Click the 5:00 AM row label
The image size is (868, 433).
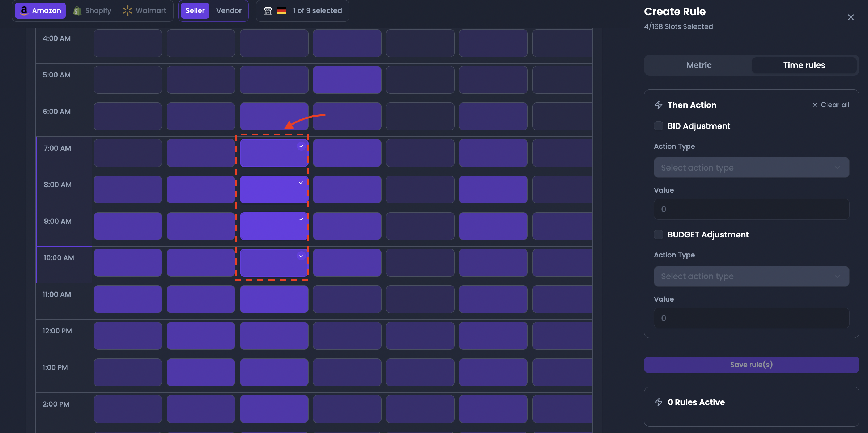[x=57, y=75]
